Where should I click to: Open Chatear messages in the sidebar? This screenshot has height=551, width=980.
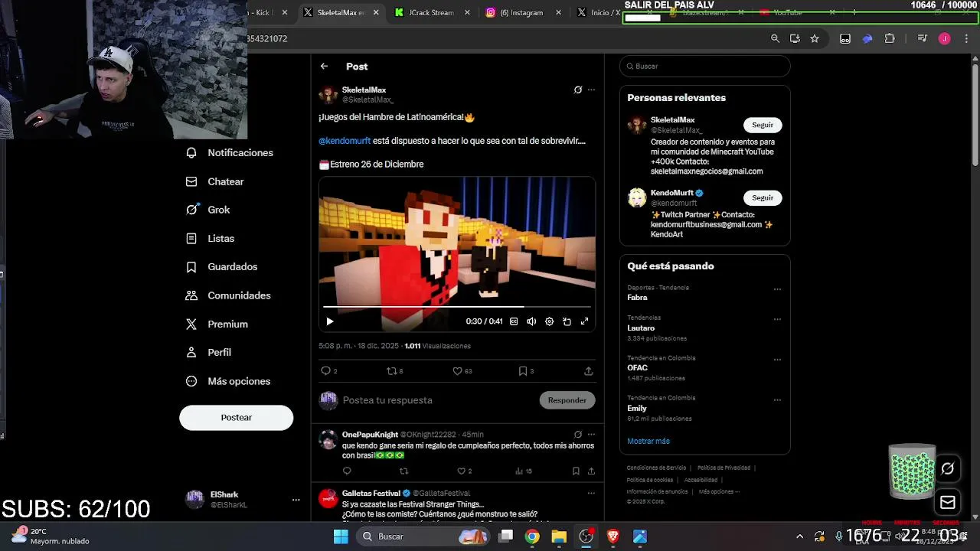click(215, 181)
